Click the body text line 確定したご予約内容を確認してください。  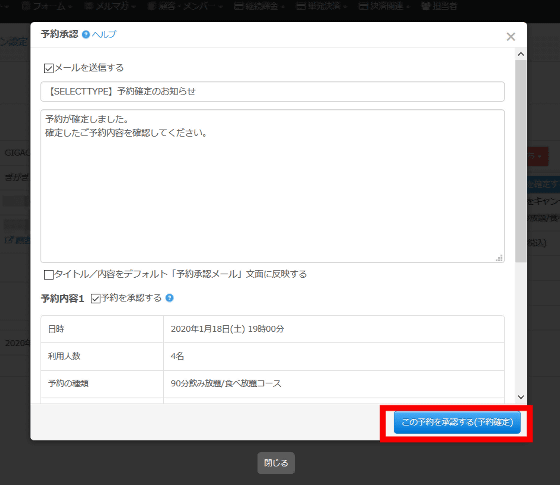point(126,133)
